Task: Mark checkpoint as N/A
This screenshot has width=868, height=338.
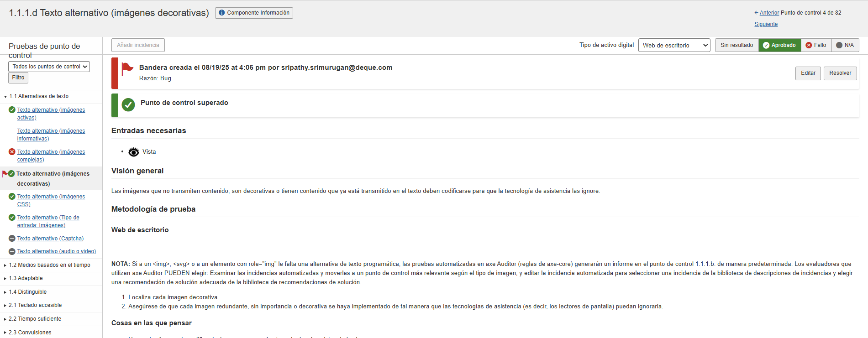Action: [845, 45]
